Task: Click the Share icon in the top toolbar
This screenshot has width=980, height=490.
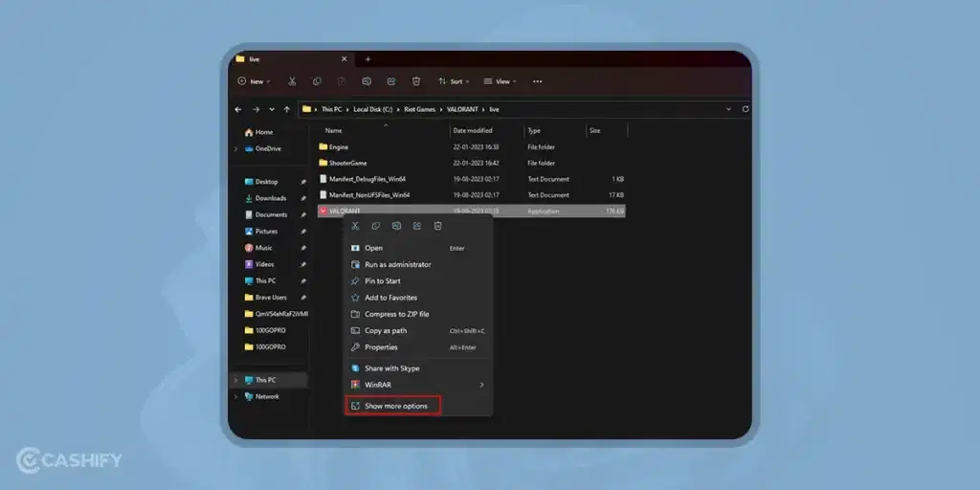Action: 391,81
